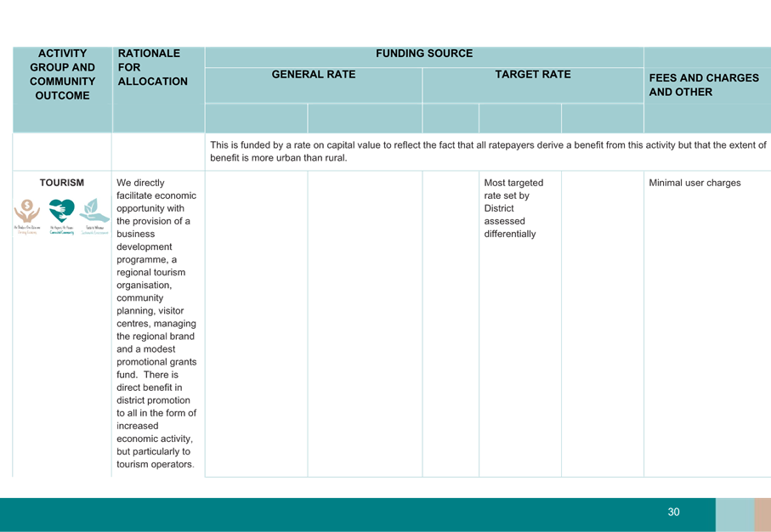Select the 'TARGET RATE' sub-header
This screenshot has height=532, width=771.
click(x=533, y=74)
